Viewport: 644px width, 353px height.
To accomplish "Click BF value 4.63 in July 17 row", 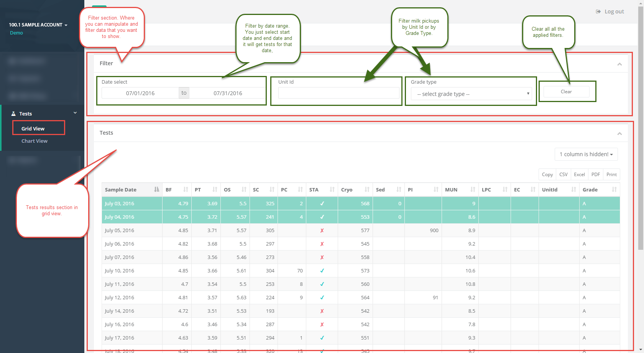I will click(183, 338).
